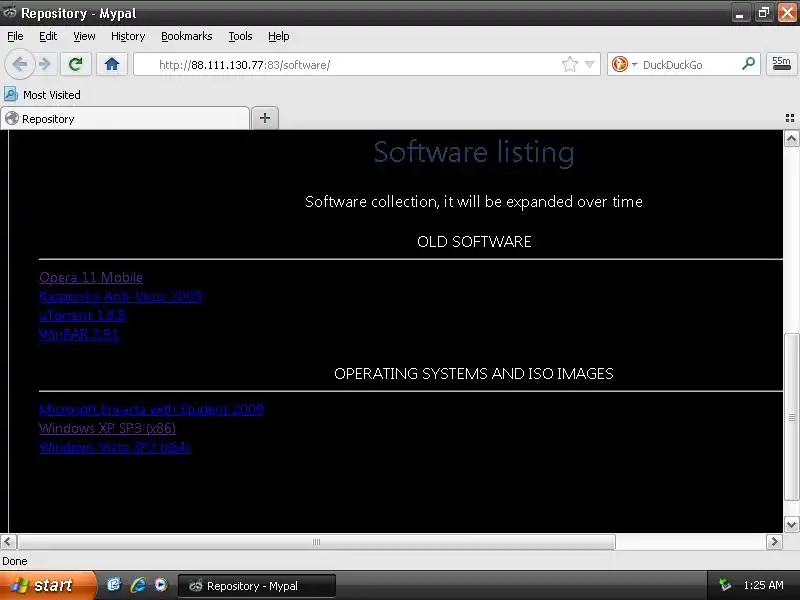800x600 pixels.
Task: Open the Windows Start menu
Action: pos(47,585)
